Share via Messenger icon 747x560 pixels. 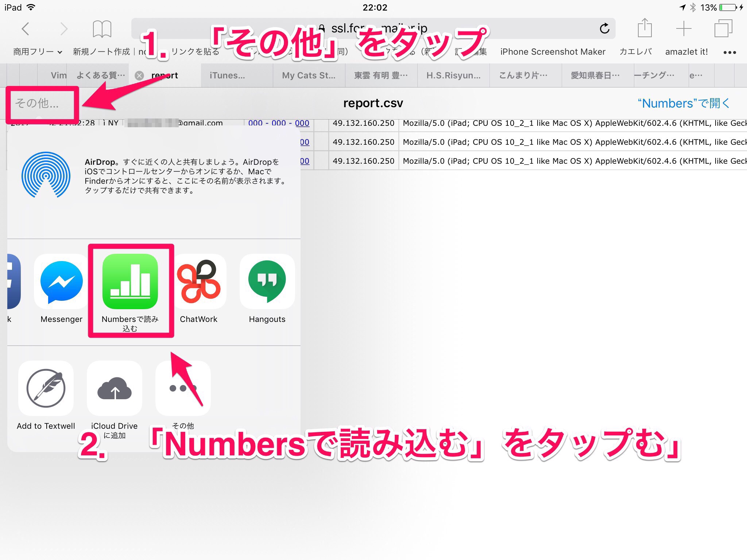click(x=61, y=281)
